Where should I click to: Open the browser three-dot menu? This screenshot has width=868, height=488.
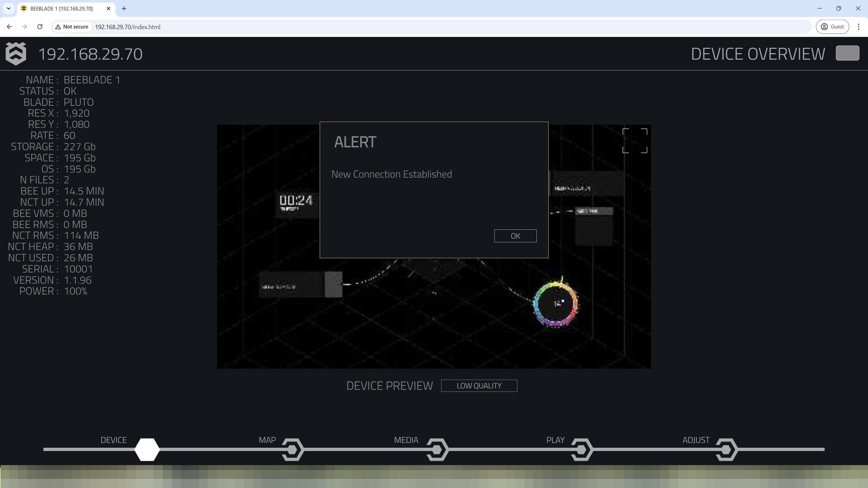pyautogui.click(x=859, y=27)
